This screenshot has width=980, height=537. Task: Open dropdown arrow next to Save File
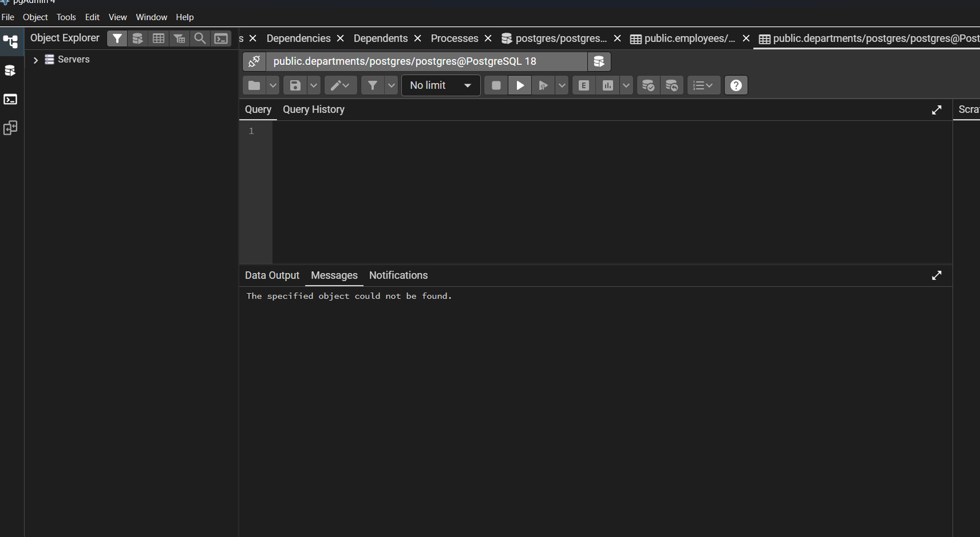(314, 85)
